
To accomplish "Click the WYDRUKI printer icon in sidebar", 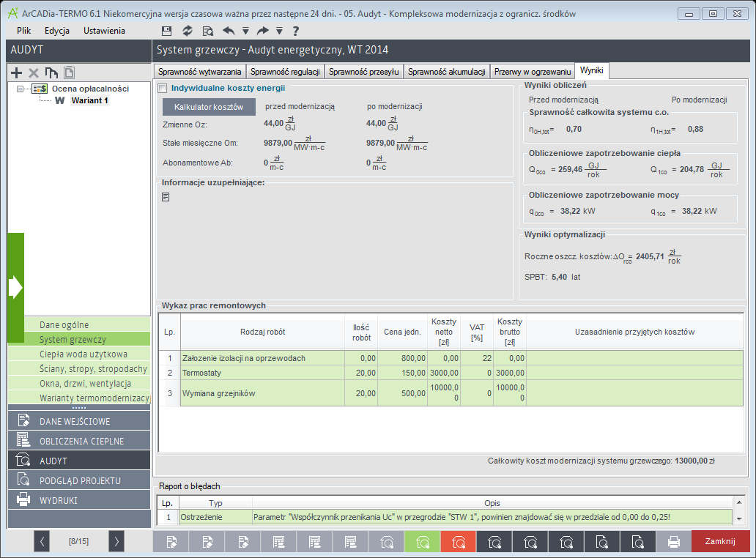I will pos(23,499).
